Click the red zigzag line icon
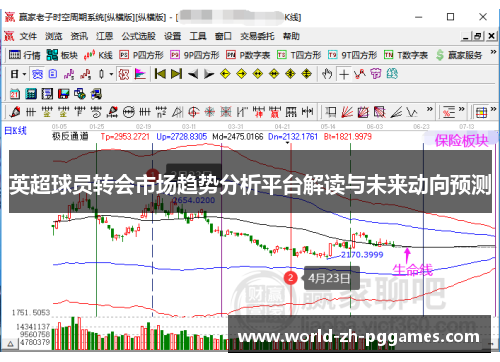 360,74
